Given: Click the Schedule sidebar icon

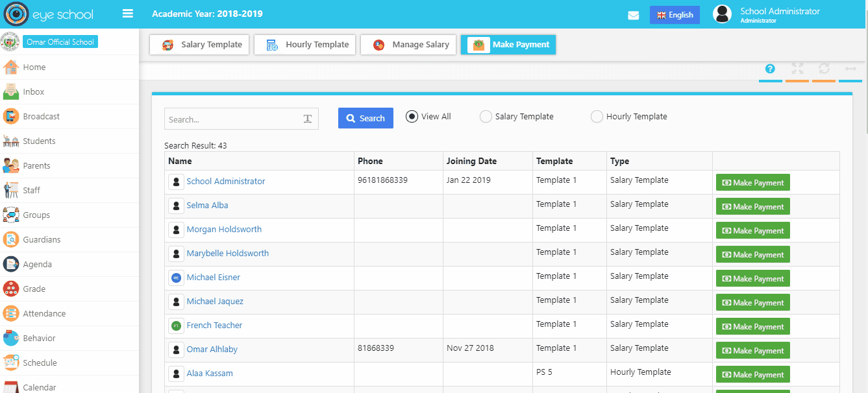Looking at the screenshot, I should 10,363.
